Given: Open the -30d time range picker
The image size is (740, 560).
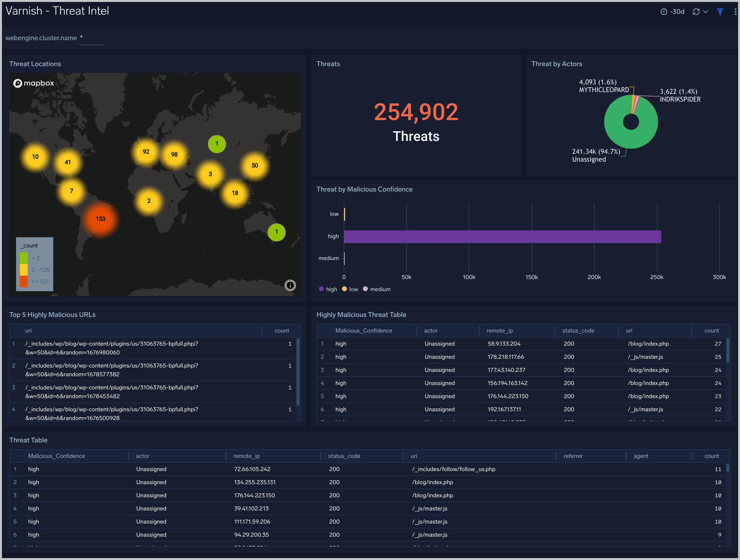Looking at the screenshot, I should (672, 12).
